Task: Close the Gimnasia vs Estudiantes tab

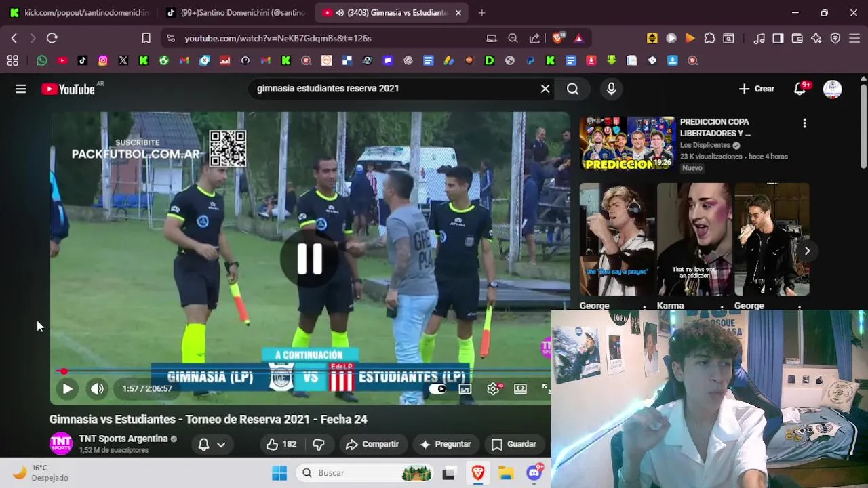Action: pyautogui.click(x=458, y=12)
